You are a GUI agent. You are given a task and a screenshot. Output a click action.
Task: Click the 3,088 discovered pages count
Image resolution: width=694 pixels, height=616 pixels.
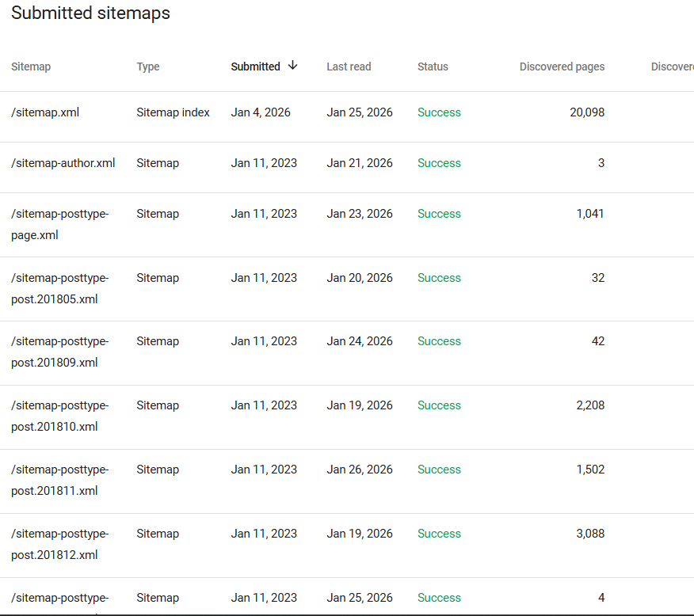pyautogui.click(x=590, y=534)
